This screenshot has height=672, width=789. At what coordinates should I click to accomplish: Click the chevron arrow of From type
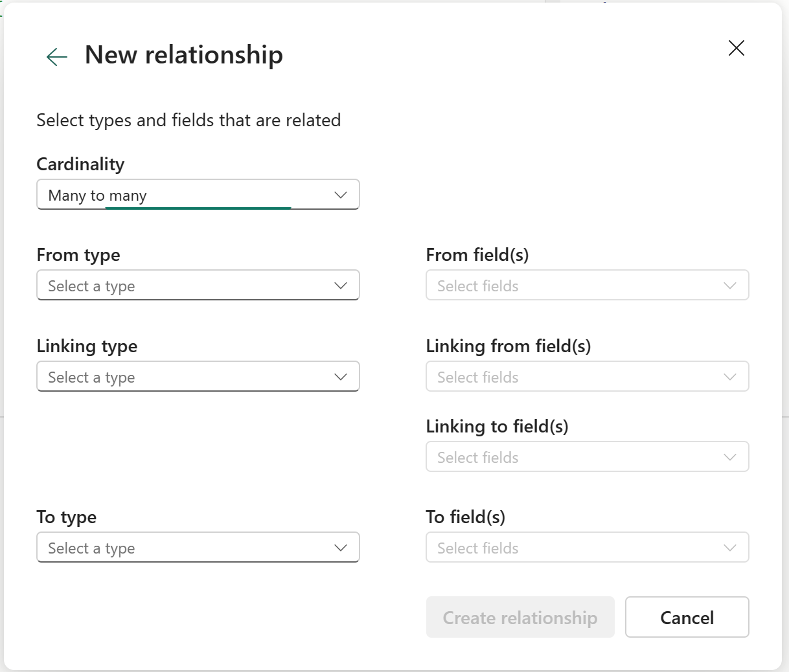[341, 286]
